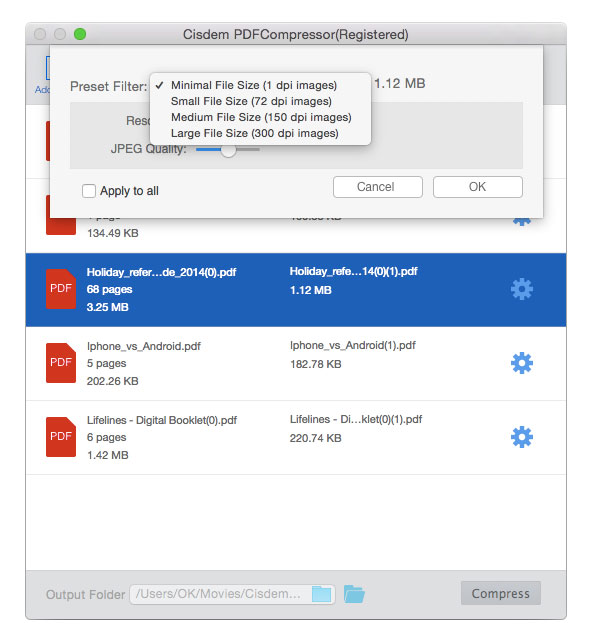Select the Holiday_refer…de_2014(0).pdf file name
The image size is (591, 642).
(161, 272)
